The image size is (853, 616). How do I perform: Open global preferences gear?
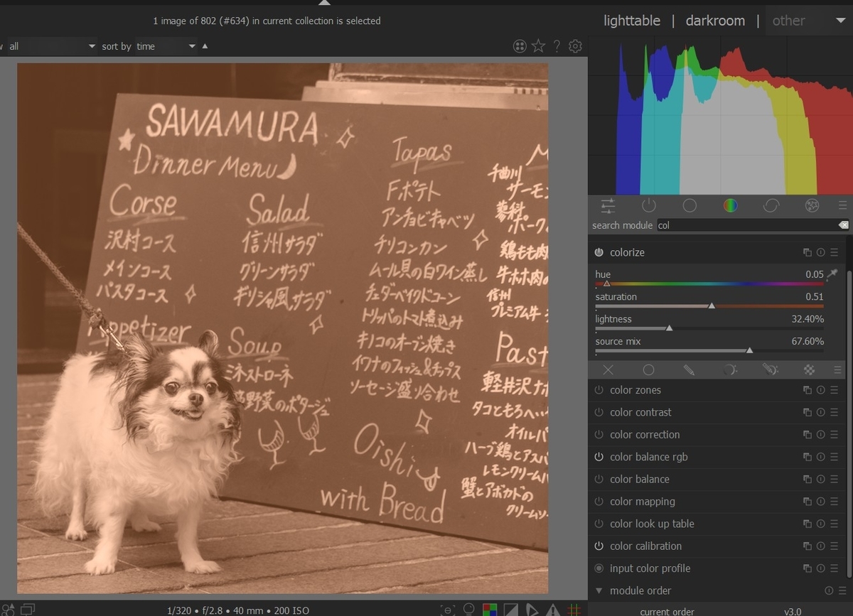pos(576,46)
